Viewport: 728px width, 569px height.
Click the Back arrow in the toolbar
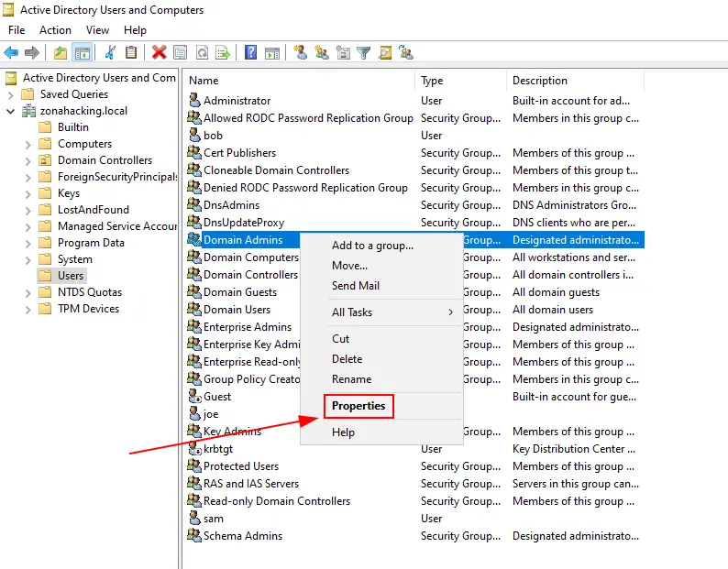[x=11, y=53]
